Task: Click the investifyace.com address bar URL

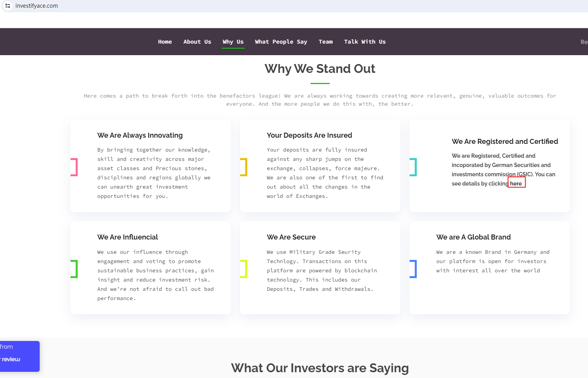Action: [37, 6]
